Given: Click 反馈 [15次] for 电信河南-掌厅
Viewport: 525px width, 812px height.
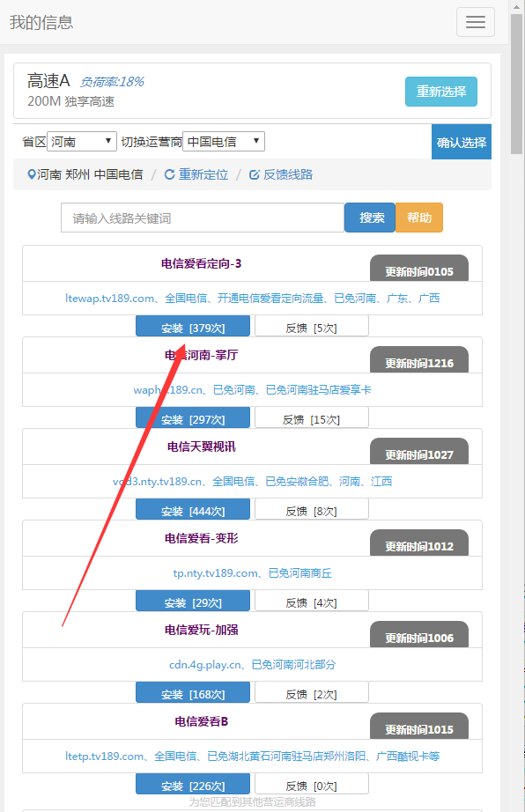Looking at the screenshot, I should pyautogui.click(x=311, y=419).
